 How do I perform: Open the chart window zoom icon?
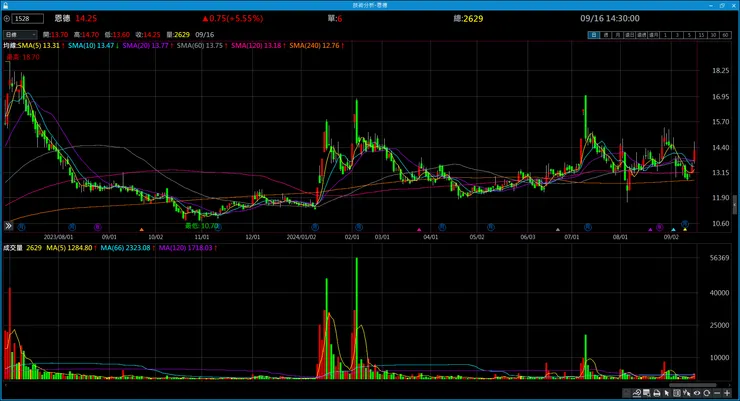pyautogui.click(x=646, y=393)
